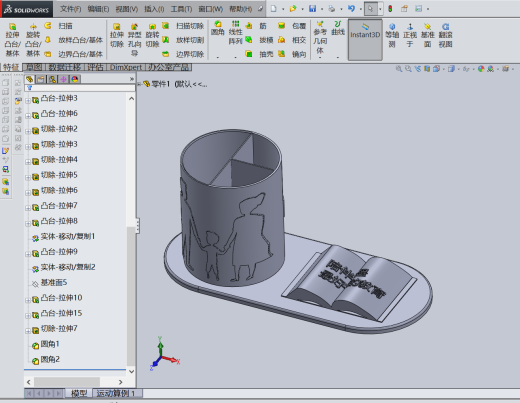
Task: Select the 旋转凸台/基体 revolve boss tool
Action: click(33, 40)
